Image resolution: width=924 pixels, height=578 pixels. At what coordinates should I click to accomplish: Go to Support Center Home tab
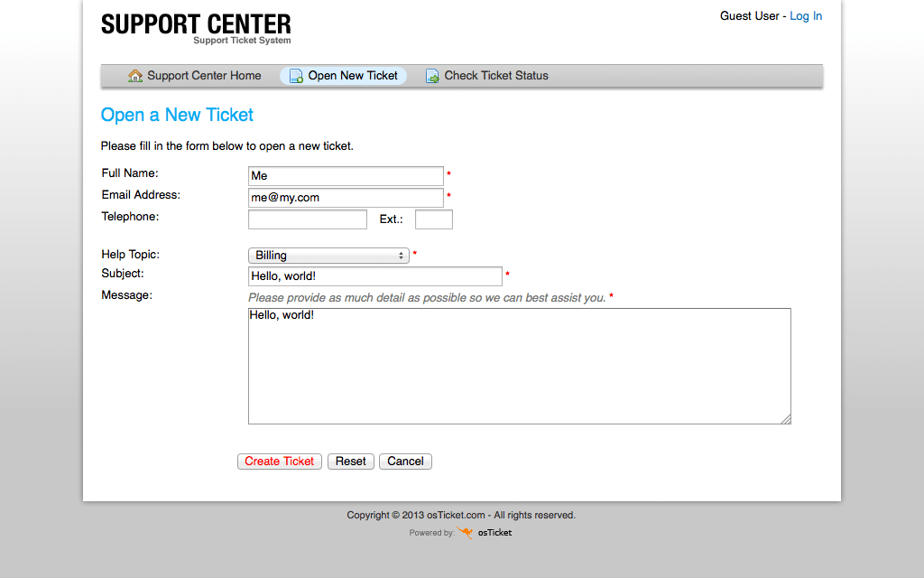204,76
